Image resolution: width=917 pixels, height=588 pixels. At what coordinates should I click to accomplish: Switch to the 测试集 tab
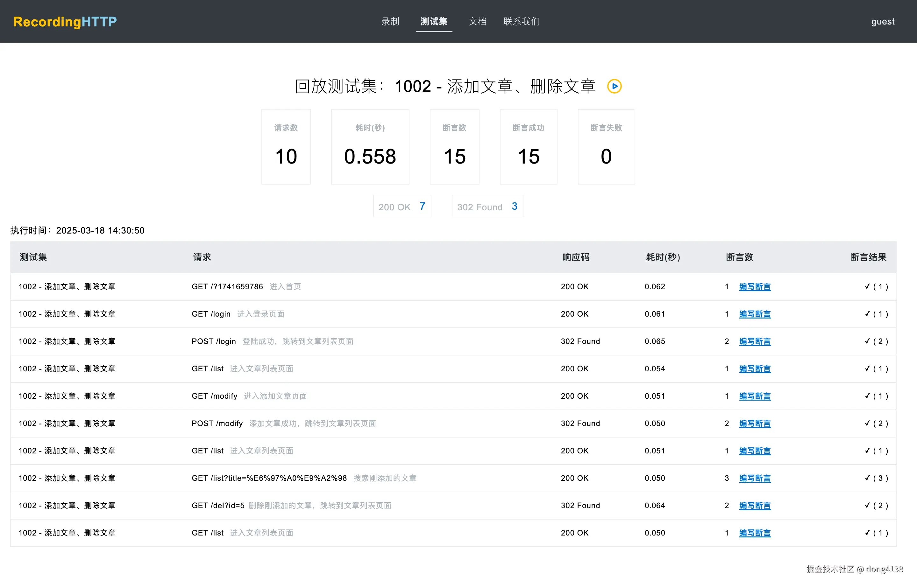(434, 21)
